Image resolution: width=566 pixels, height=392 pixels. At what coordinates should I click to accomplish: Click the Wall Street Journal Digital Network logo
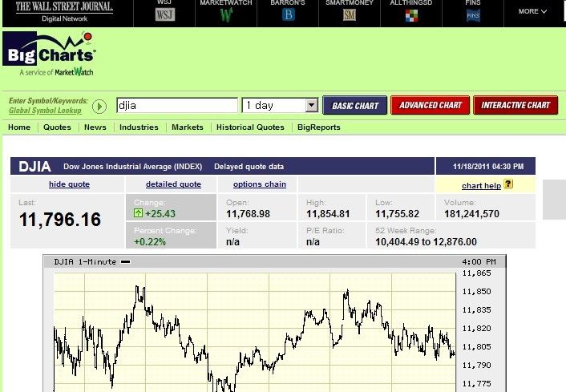(x=64, y=11)
